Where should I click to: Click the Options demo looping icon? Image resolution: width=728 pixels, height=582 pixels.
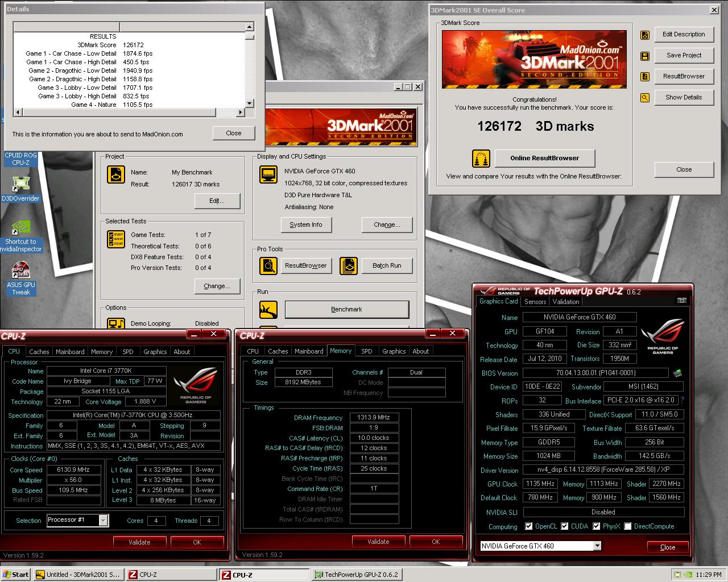(116, 323)
